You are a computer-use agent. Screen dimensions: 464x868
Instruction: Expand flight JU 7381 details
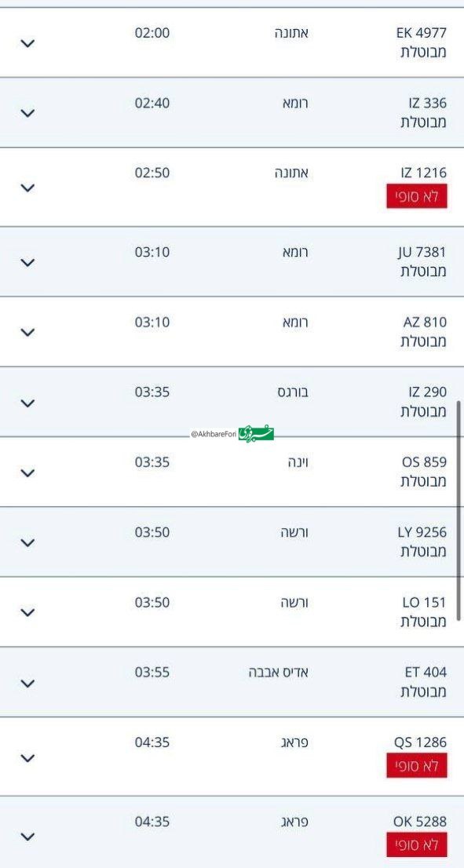(x=27, y=262)
